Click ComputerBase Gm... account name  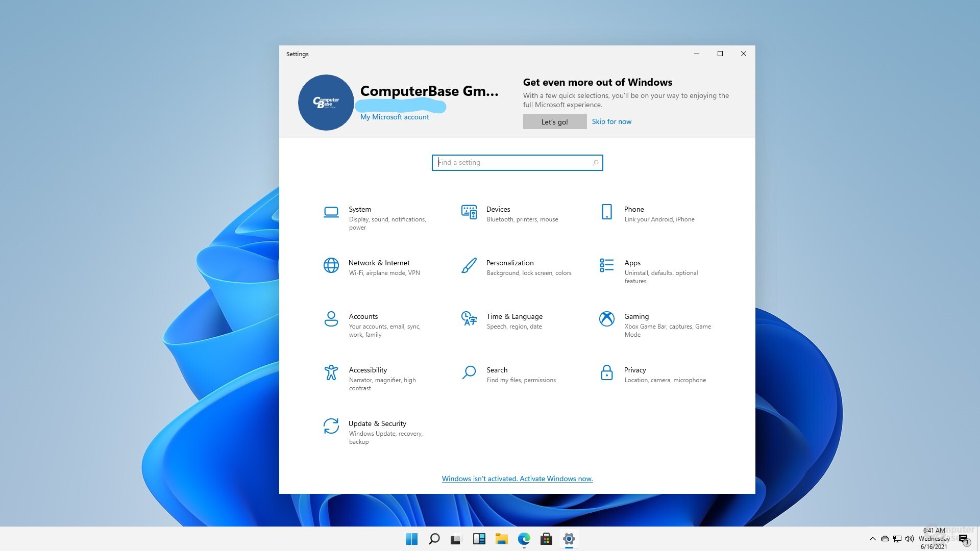pos(429,91)
